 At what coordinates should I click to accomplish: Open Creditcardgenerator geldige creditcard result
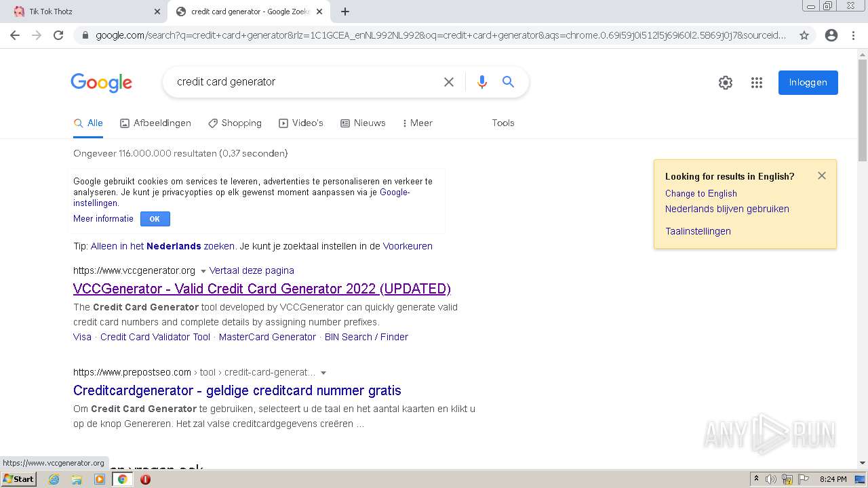237,390
